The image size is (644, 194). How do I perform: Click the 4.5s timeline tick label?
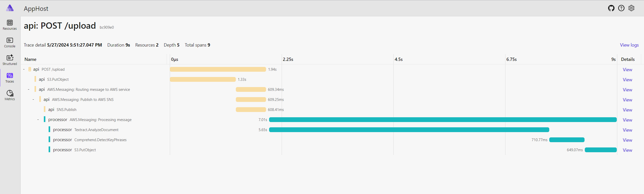coord(399,59)
